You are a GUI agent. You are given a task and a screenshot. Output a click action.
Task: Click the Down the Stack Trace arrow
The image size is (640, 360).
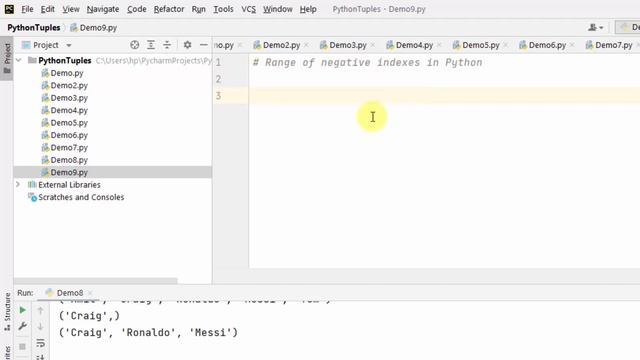tap(40, 327)
